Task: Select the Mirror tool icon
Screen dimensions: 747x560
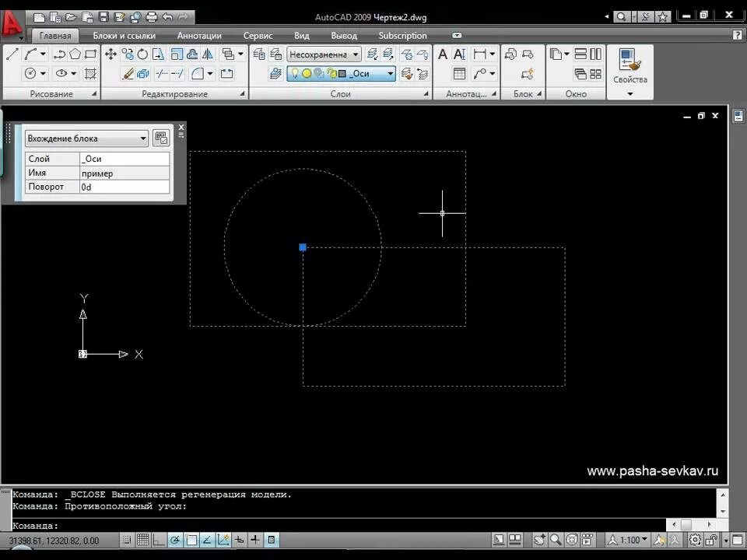Action: [x=209, y=54]
